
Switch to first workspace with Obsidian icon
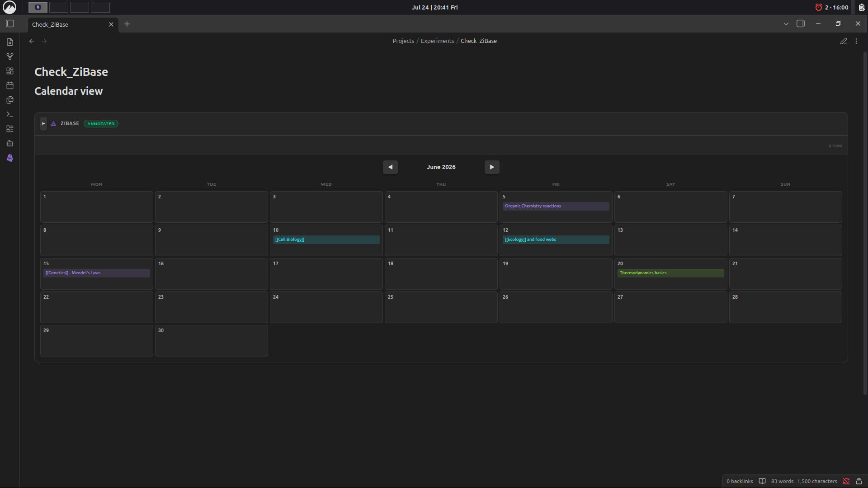tap(38, 7)
